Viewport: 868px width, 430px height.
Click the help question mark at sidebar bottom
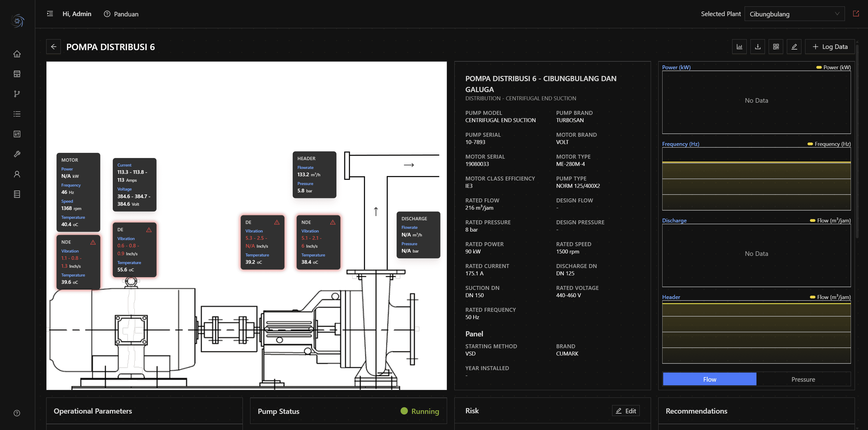point(17,413)
